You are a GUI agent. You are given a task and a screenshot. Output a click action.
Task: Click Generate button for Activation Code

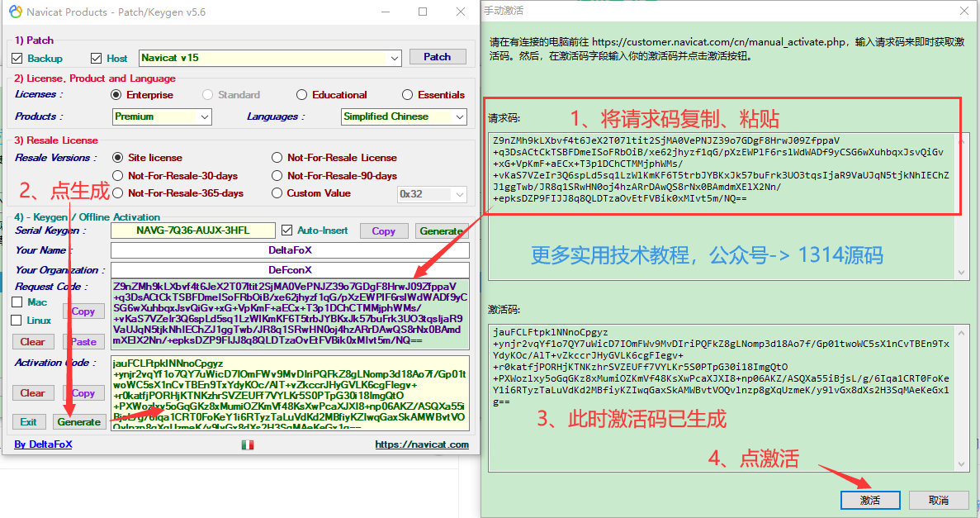pos(79,421)
